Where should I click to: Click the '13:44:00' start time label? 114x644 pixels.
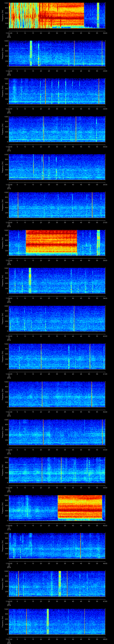tap(9, 525)
